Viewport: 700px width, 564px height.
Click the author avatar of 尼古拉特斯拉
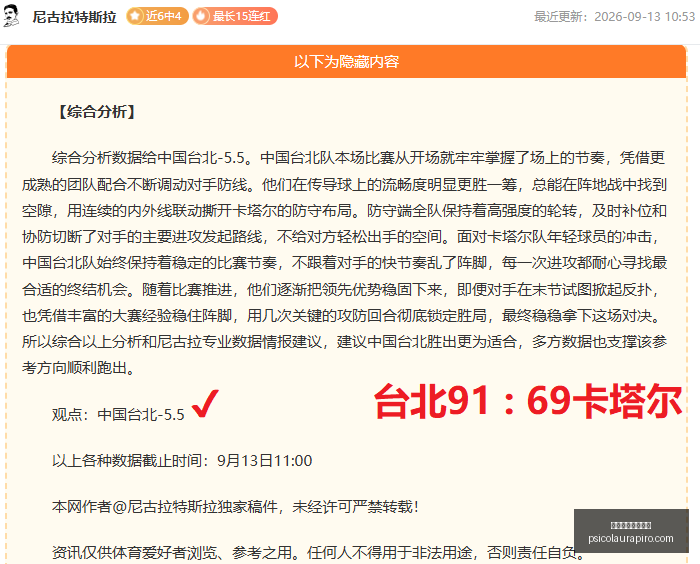click(11, 16)
